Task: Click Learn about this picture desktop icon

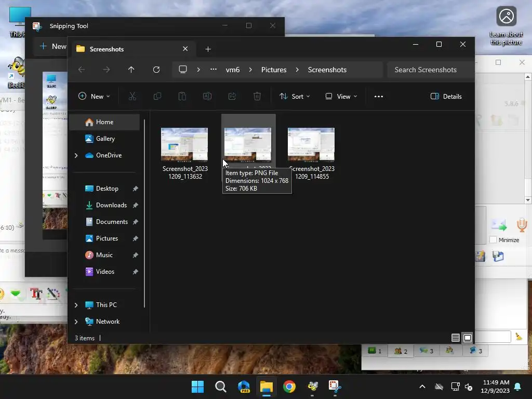Action: coord(506,26)
